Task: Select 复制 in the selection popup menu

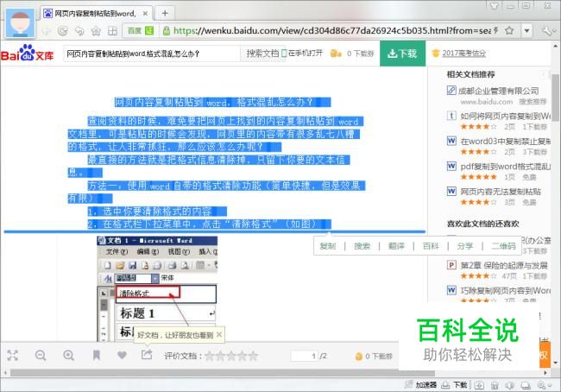Action: coord(328,246)
